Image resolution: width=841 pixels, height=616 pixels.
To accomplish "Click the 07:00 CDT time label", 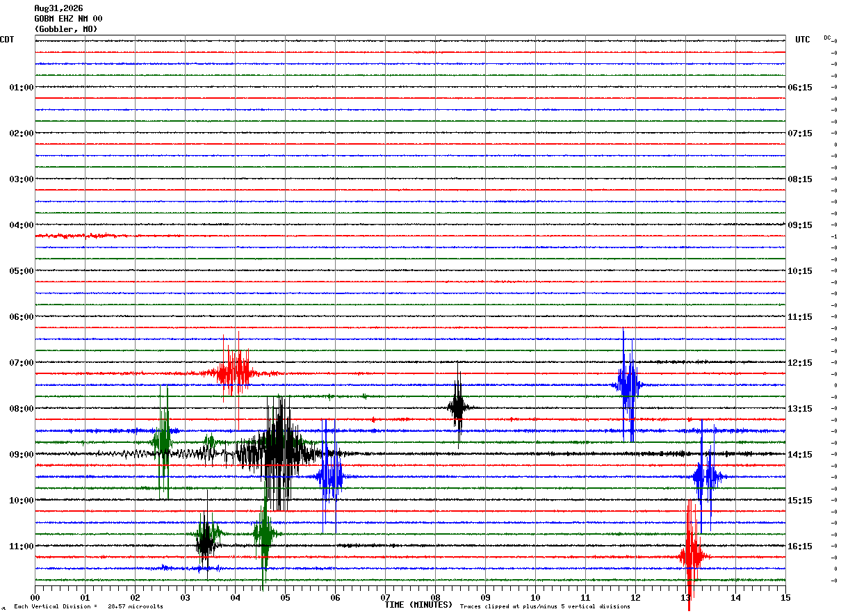I will tap(21, 363).
